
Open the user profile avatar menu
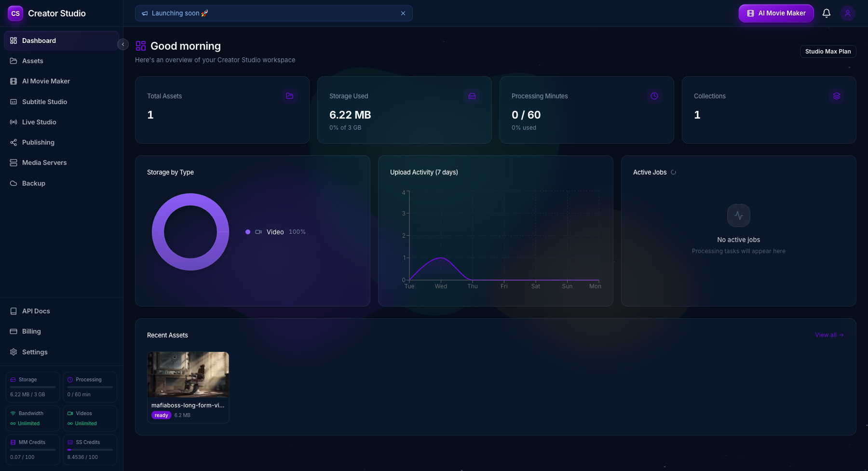coord(847,13)
